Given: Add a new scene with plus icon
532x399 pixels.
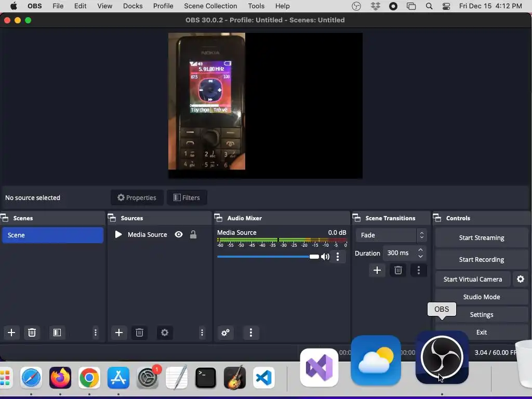Looking at the screenshot, I should click(x=11, y=332).
